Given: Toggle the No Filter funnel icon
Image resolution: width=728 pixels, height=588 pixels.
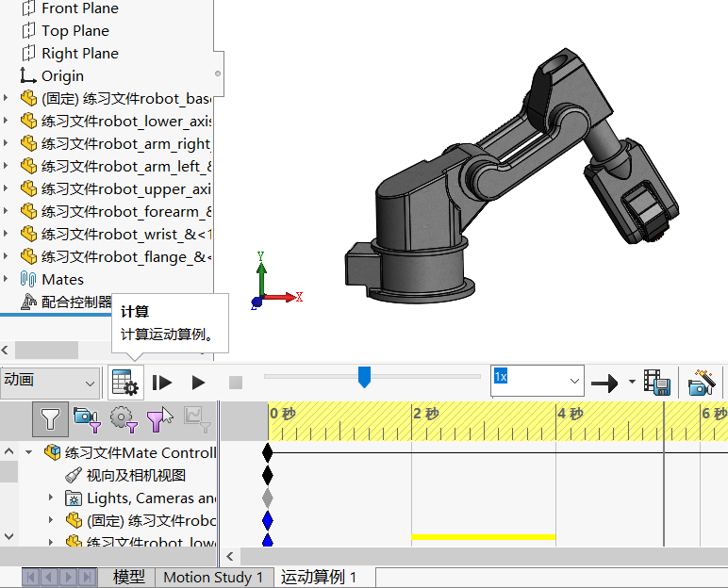Looking at the screenshot, I should point(50,419).
